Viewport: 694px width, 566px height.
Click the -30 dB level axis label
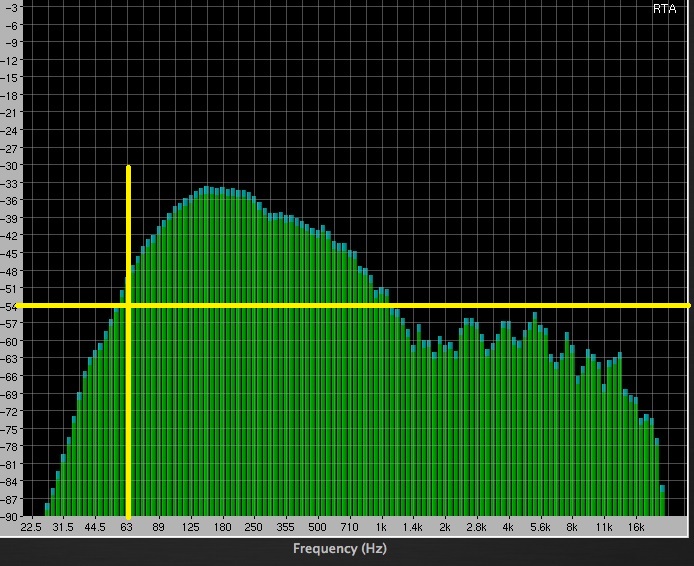10,165
